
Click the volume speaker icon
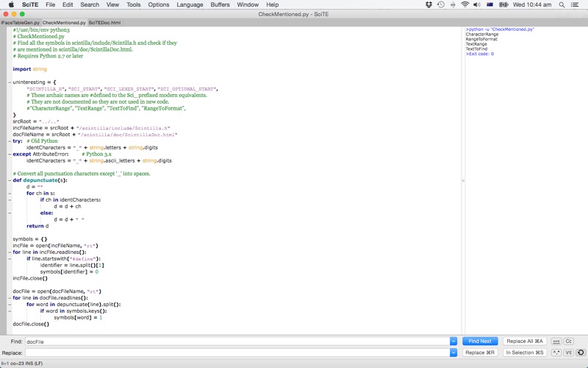477,4
